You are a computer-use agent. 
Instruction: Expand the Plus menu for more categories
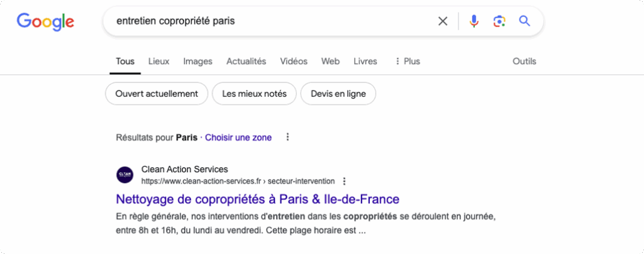[x=407, y=62]
